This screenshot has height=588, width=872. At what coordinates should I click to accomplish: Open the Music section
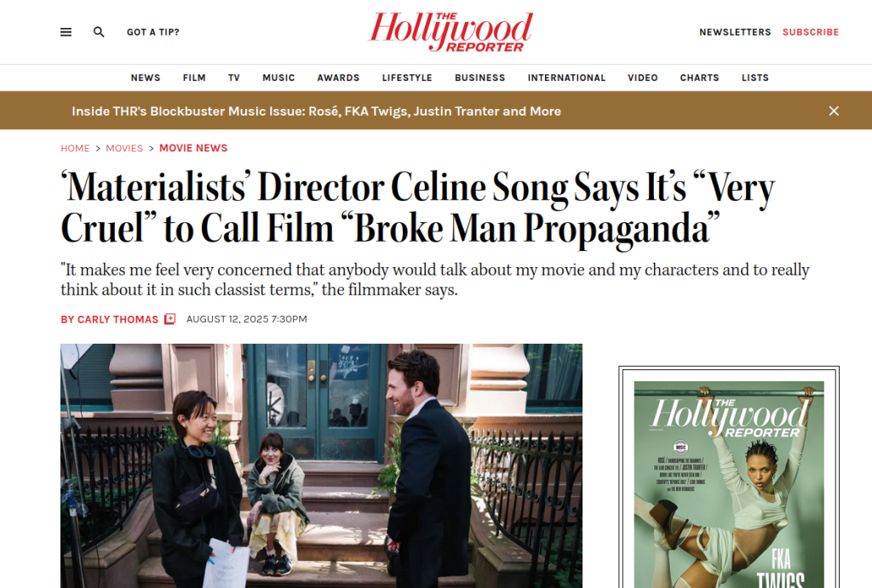point(278,77)
